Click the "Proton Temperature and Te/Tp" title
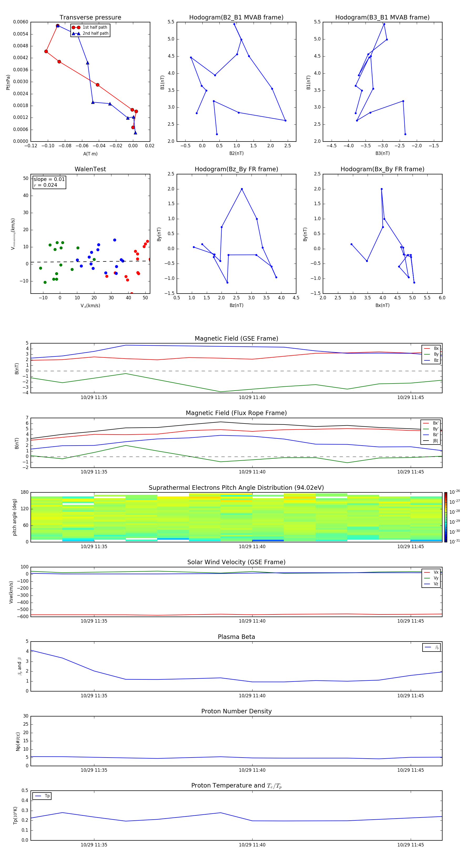 pyautogui.click(x=236, y=785)
